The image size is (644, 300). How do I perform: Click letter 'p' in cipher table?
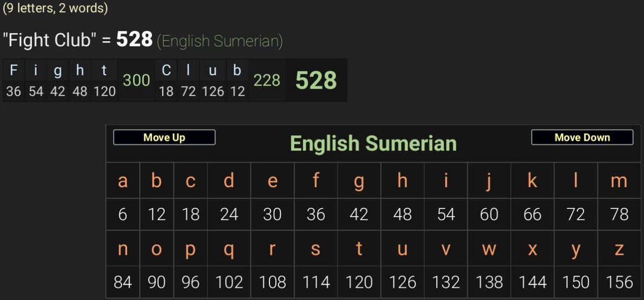click(x=191, y=251)
